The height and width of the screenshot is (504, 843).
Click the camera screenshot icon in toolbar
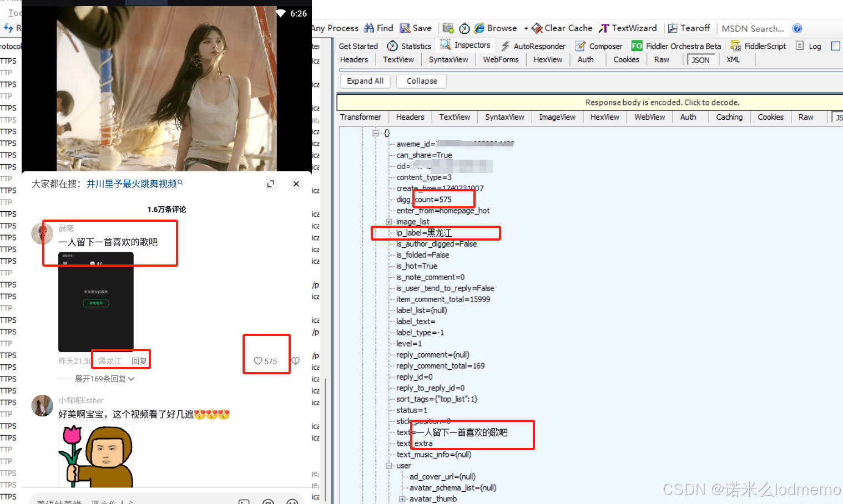coord(448,28)
